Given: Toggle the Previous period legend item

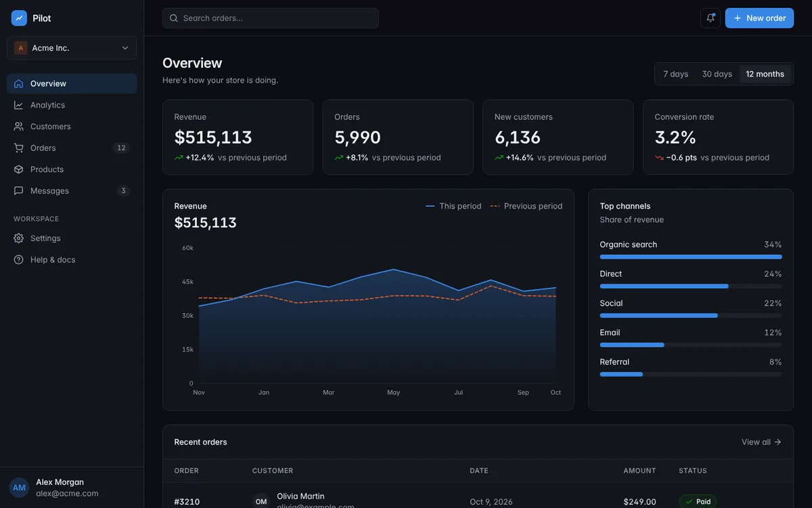Looking at the screenshot, I should (526, 206).
